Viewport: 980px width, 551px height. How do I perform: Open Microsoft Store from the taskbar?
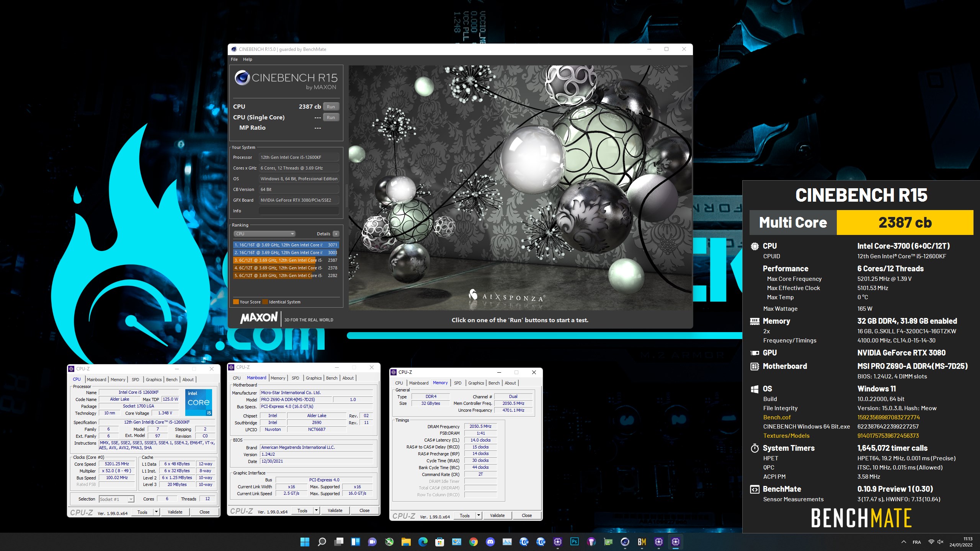440,542
